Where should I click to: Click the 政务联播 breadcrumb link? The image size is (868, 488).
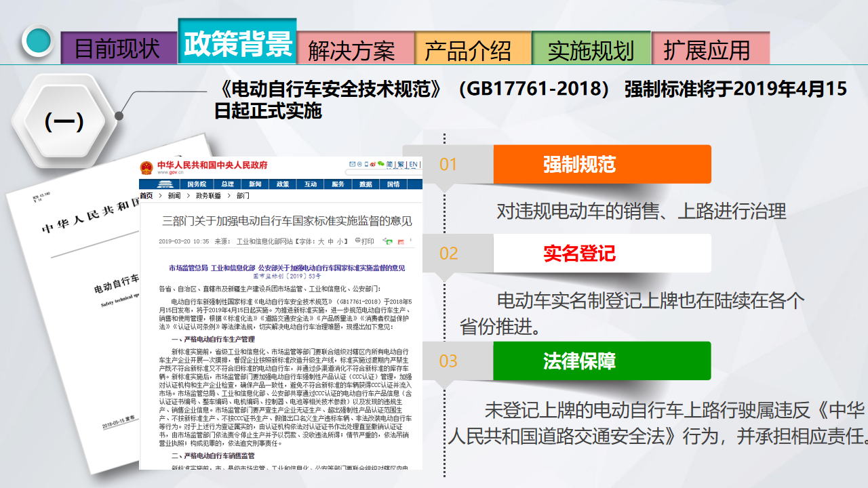(209, 196)
